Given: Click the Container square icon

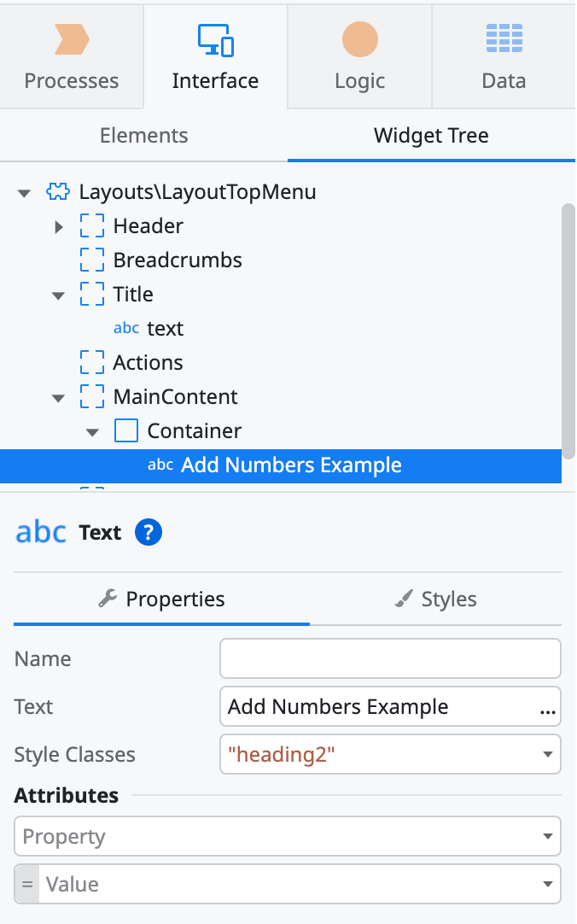Looking at the screenshot, I should (126, 430).
